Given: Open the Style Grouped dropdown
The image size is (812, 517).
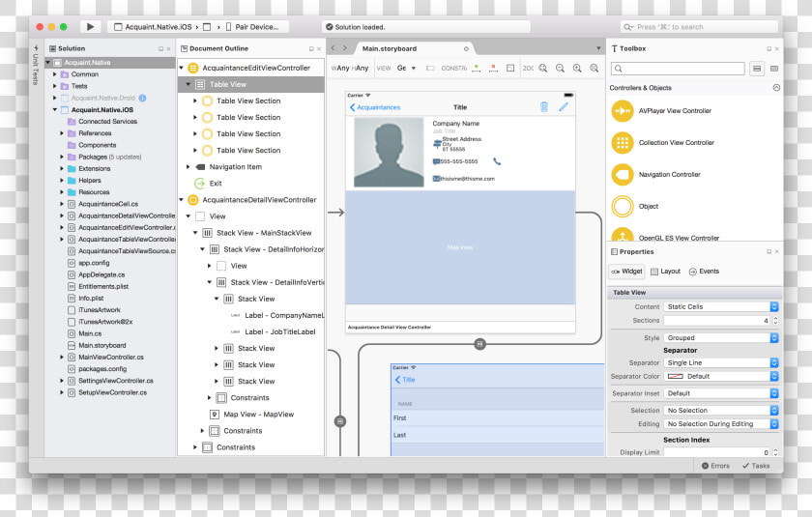Looking at the screenshot, I should [x=721, y=338].
